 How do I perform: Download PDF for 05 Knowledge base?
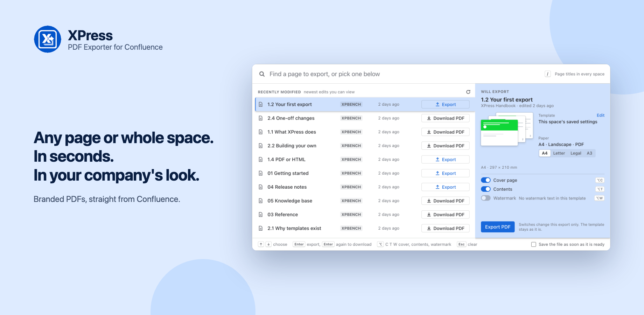tap(446, 201)
